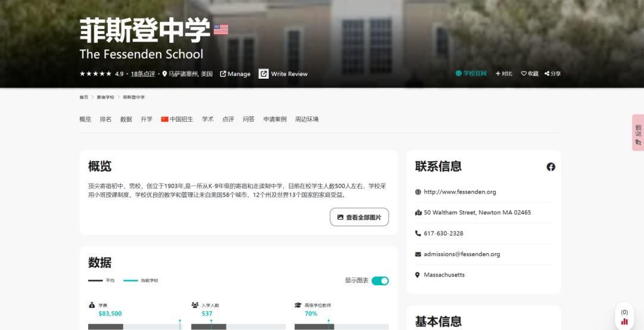Open the 排名 navigation tab
Viewport: 644px width, 330px height.
tap(106, 119)
